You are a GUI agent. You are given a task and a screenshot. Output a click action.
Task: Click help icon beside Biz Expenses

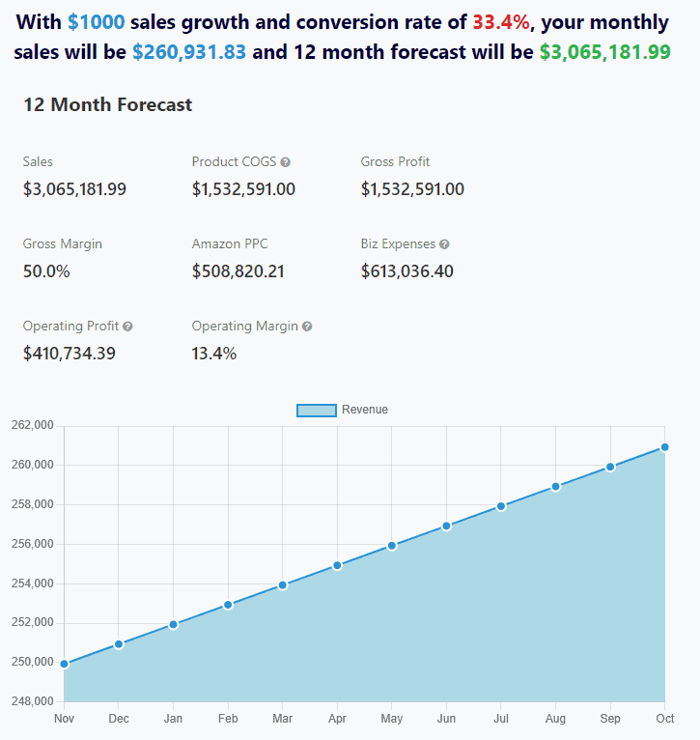(x=444, y=244)
